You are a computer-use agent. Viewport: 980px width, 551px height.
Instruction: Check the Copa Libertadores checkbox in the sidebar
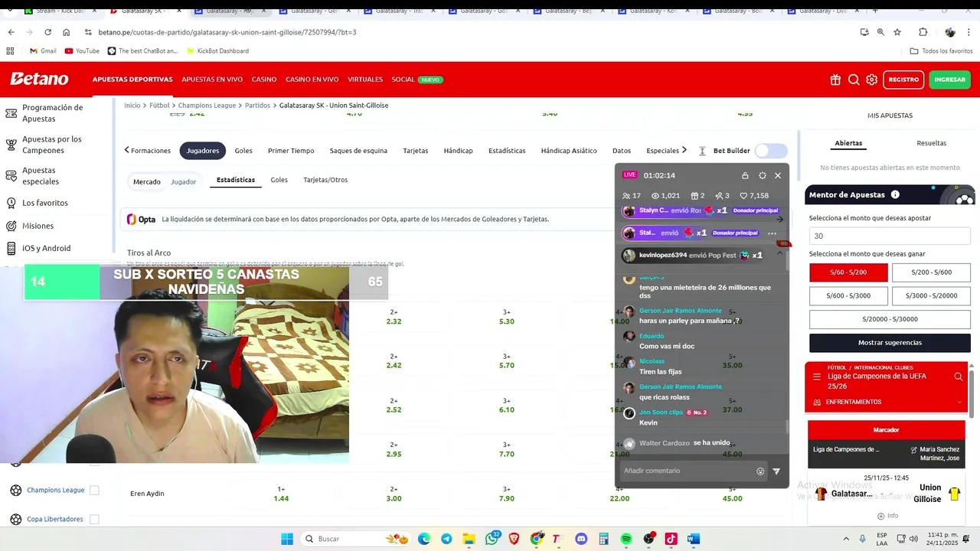pos(94,520)
